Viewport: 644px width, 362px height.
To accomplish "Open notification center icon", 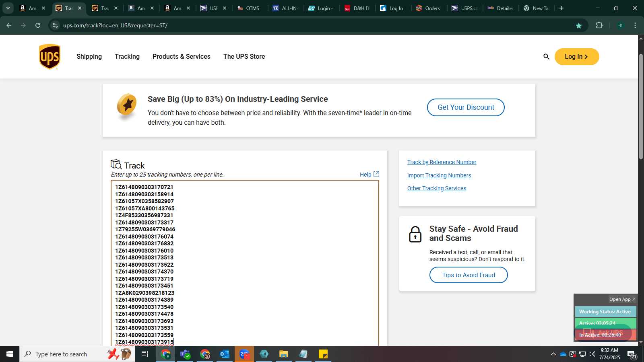I will [632, 354].
